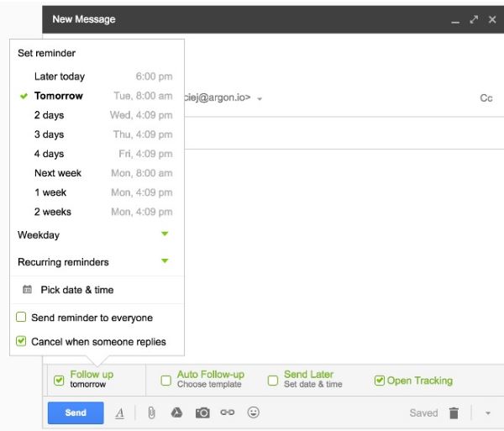This screenshot has height=431, width=504.
Task: Open the sender address dropdown arrow
Action: coord(260,99)
